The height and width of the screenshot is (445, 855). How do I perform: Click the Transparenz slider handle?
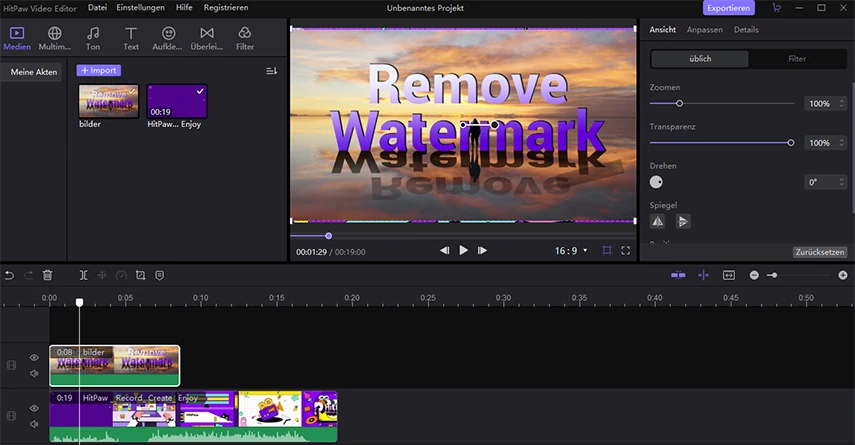point(791,143)
